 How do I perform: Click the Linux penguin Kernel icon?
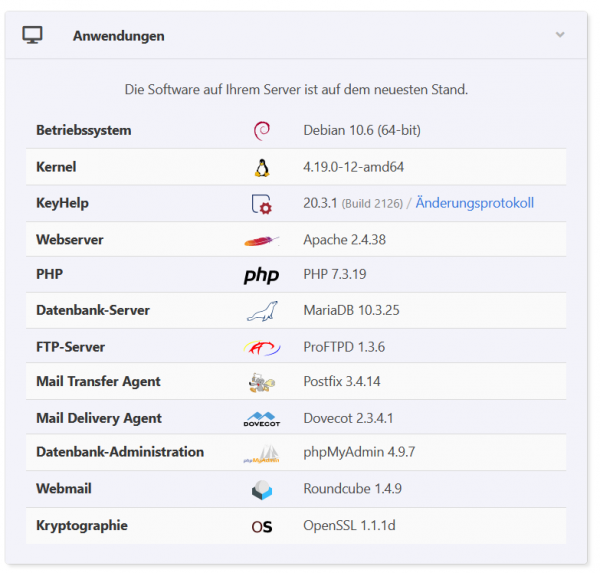click(x=262, y=168)
